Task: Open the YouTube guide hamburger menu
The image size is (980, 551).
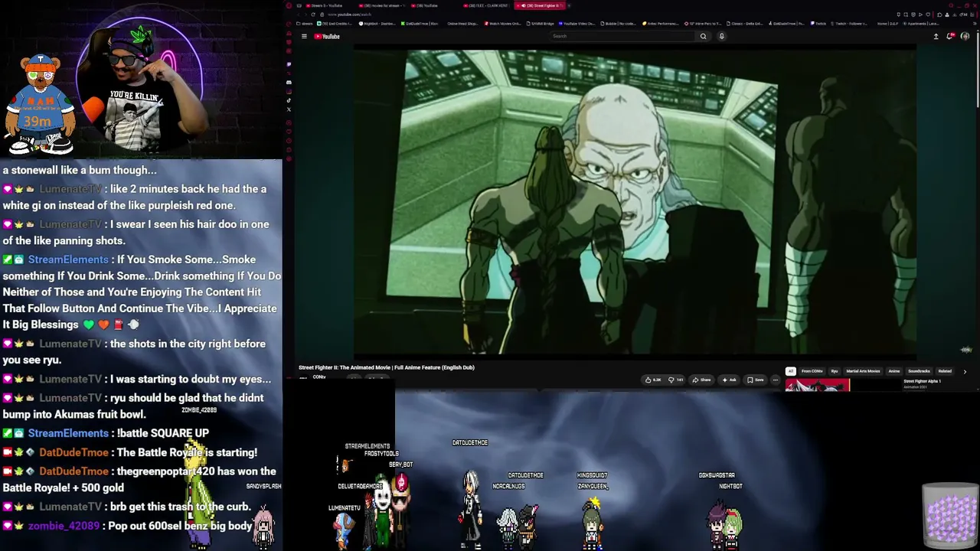Action: point(304,36)
